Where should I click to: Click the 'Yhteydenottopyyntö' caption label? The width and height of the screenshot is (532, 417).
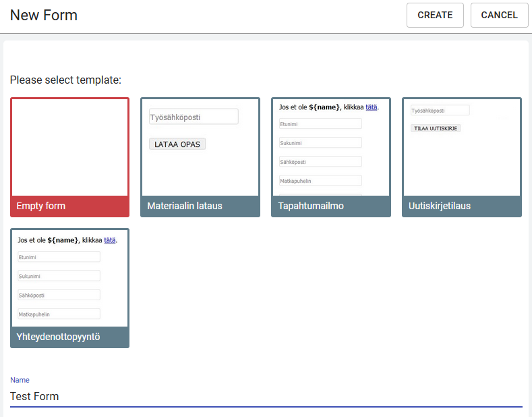[58, 337]
